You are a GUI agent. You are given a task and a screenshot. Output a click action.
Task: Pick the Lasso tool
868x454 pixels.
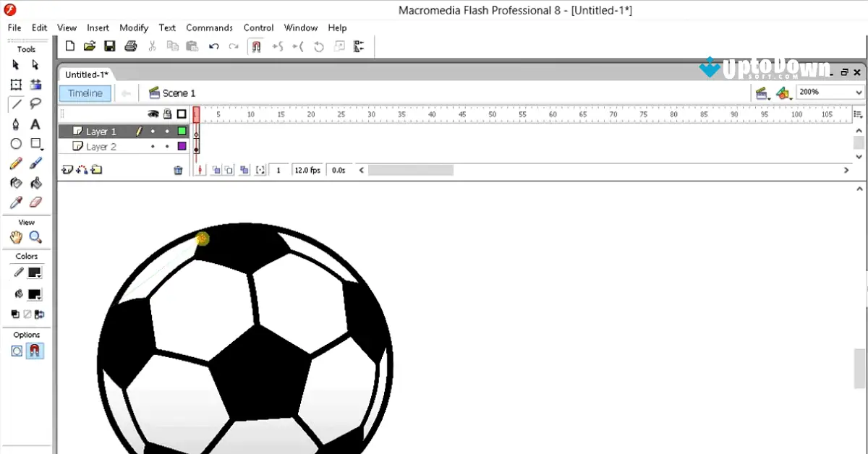point(36,103)
